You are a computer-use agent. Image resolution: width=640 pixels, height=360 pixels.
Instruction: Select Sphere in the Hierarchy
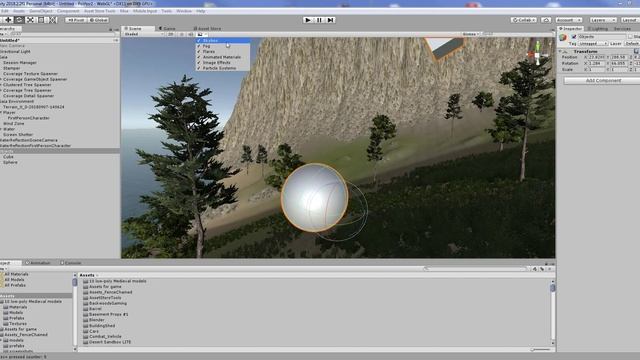pos(10,162)
